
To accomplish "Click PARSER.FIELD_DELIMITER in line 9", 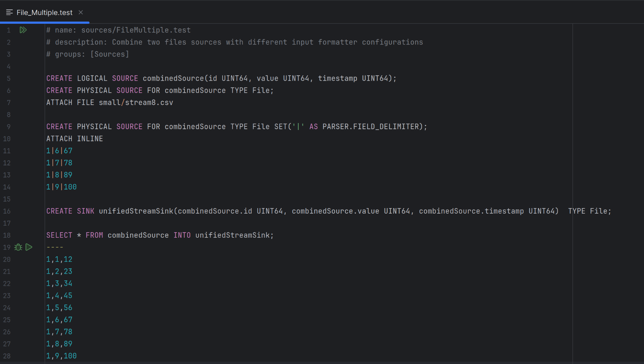I will coord(370,126).
